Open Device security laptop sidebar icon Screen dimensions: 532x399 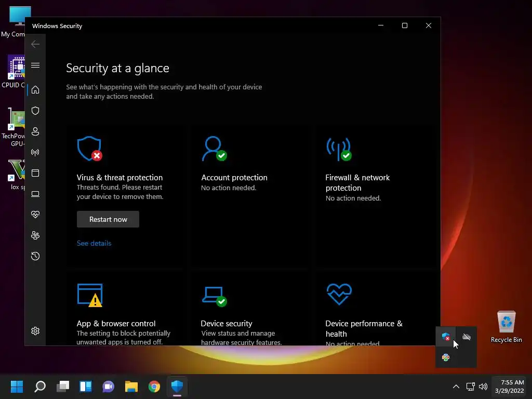[x=35, y=194]
